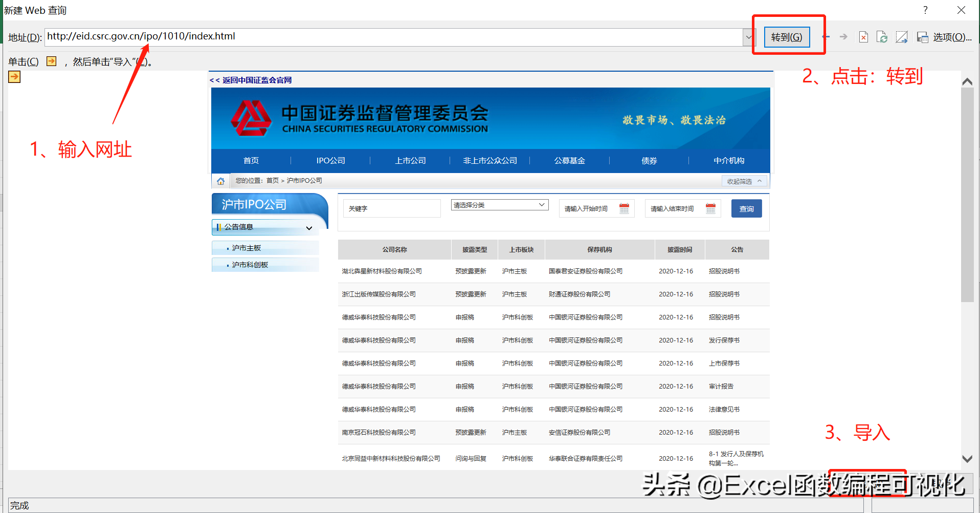Click the 首页 breadcrumb link
Screen dimensions: 980x513
coord(273,181)
